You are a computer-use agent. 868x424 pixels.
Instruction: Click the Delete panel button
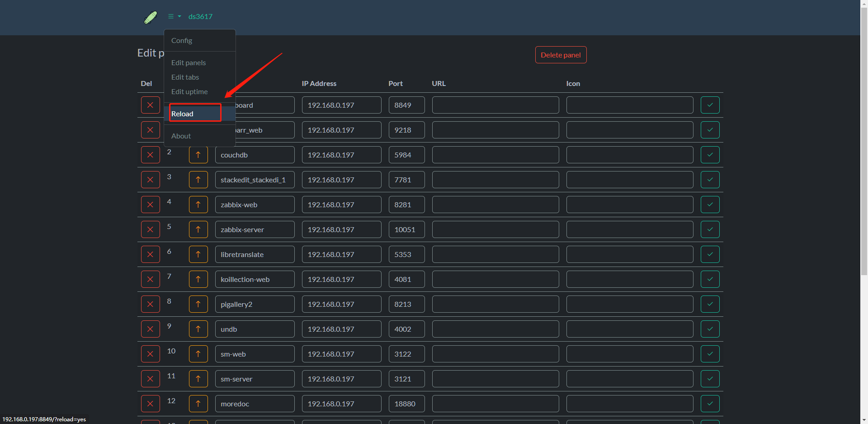click(x=561, y=55)
